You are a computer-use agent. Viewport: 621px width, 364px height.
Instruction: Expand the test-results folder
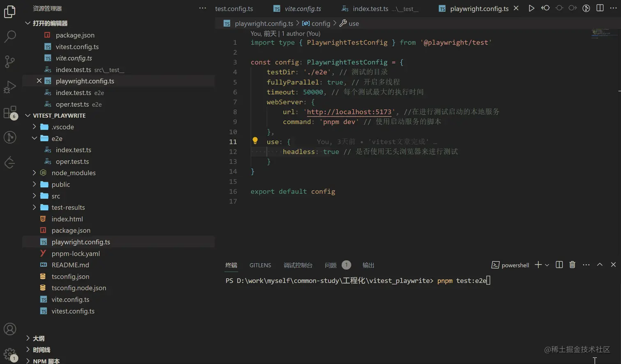click(34, 207)
